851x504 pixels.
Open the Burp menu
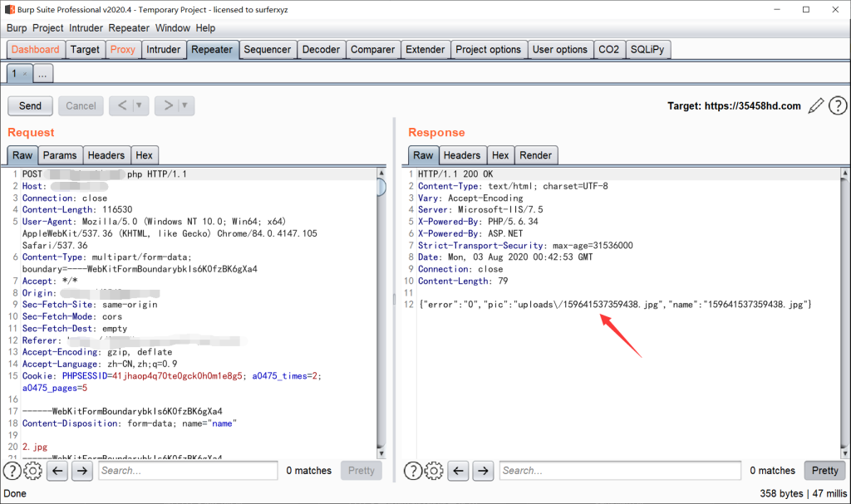pos(17,28)
